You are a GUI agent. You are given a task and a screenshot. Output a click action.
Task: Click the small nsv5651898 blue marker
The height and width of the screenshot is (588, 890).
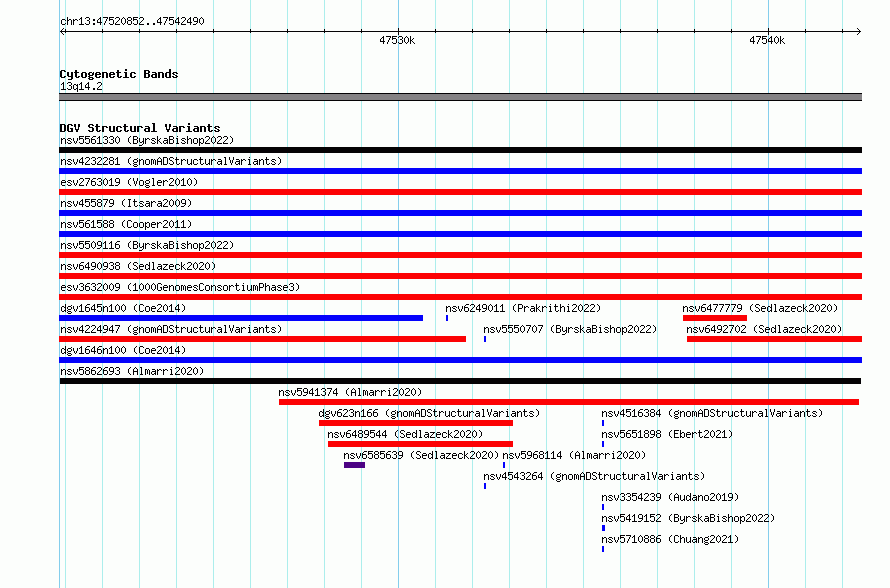coord(603,444)
